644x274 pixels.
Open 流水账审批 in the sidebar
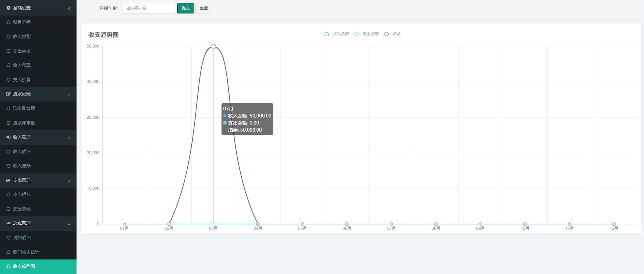point(38,123)
